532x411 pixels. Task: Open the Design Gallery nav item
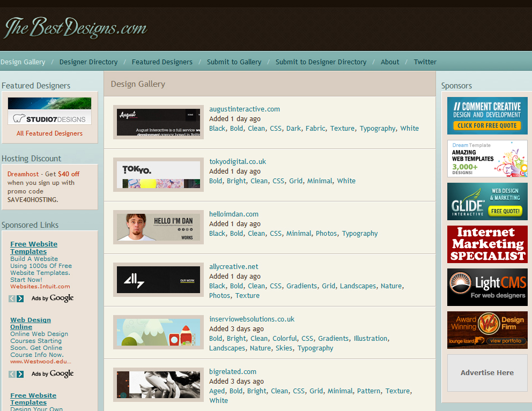[x=23, y=62]
